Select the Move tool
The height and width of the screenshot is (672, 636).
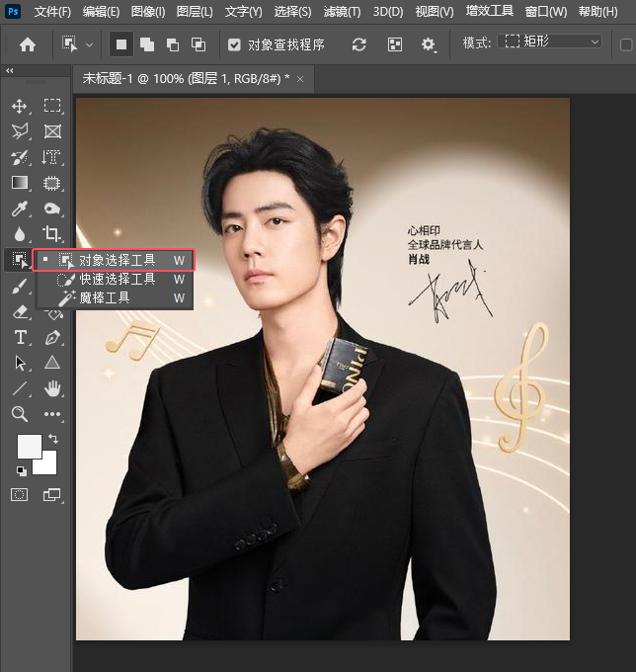click(20, 106)
